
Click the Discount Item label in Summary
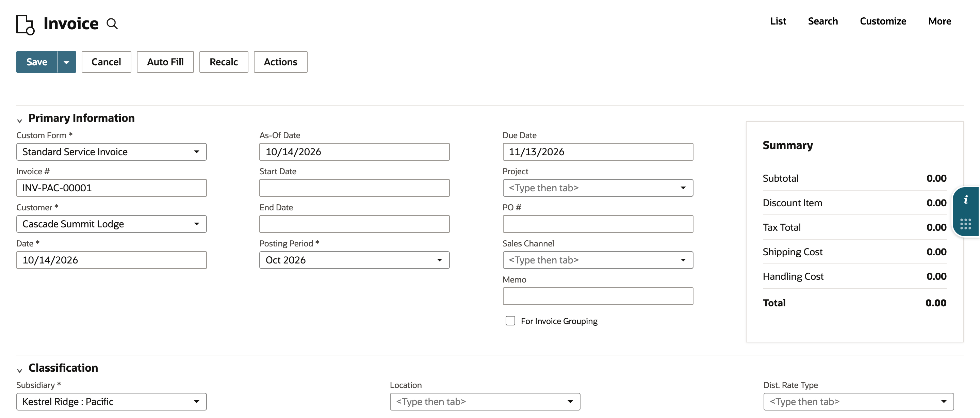(x=793, y=203)
